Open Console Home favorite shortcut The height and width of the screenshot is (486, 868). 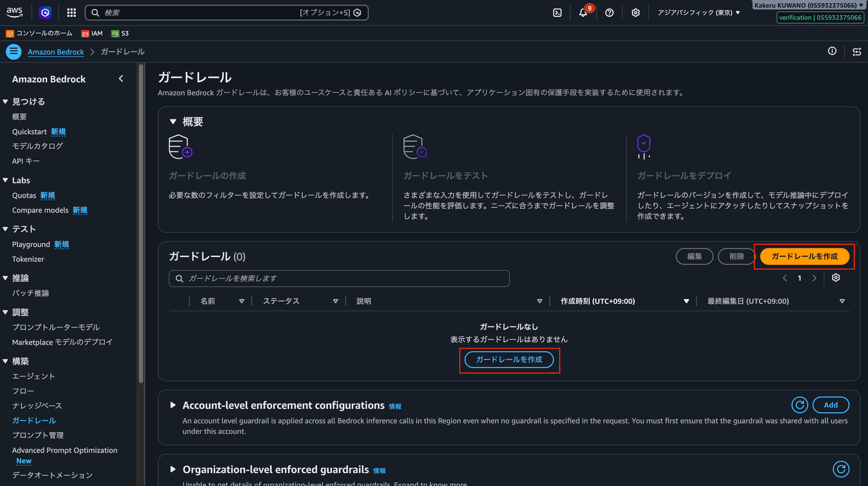pos(39,33)
